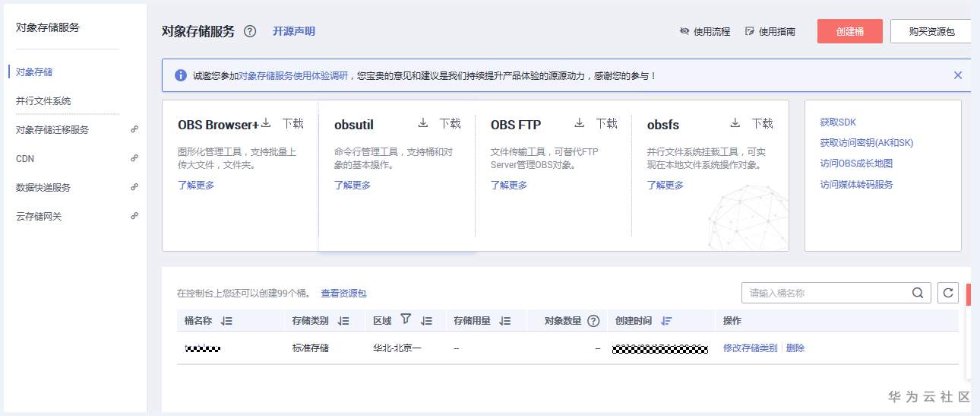
Task: Click the obsutil card title
Action: (x=354, y=125)
